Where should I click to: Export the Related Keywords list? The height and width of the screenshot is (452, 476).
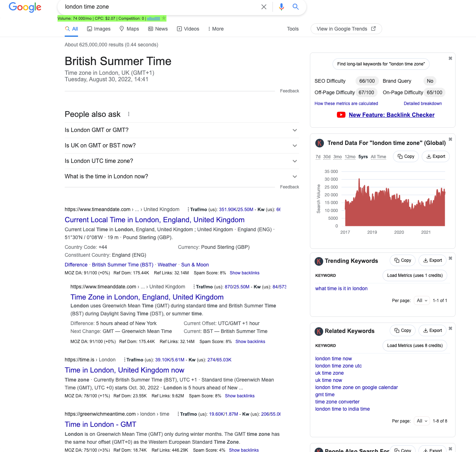(x=432, y=330)
